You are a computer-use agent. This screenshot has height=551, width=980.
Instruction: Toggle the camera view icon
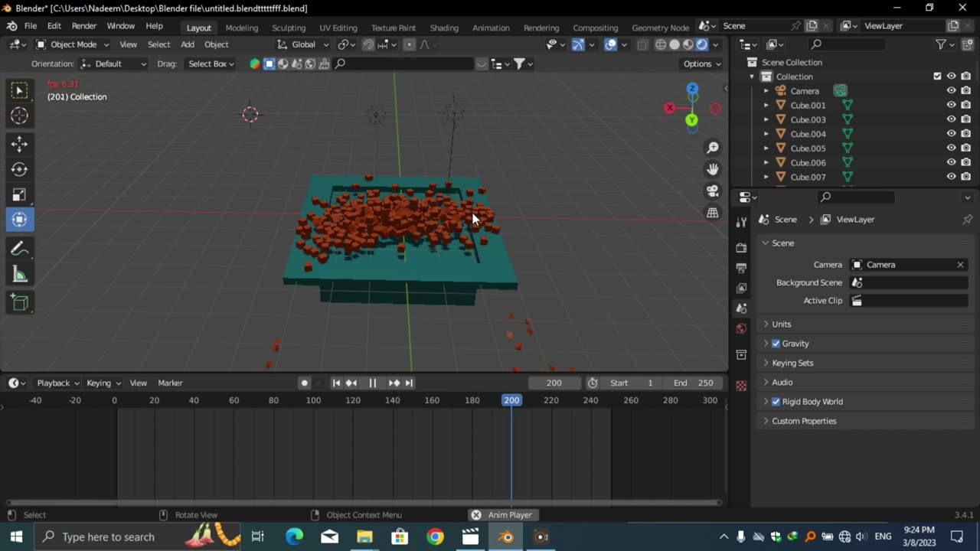point(713,191)
